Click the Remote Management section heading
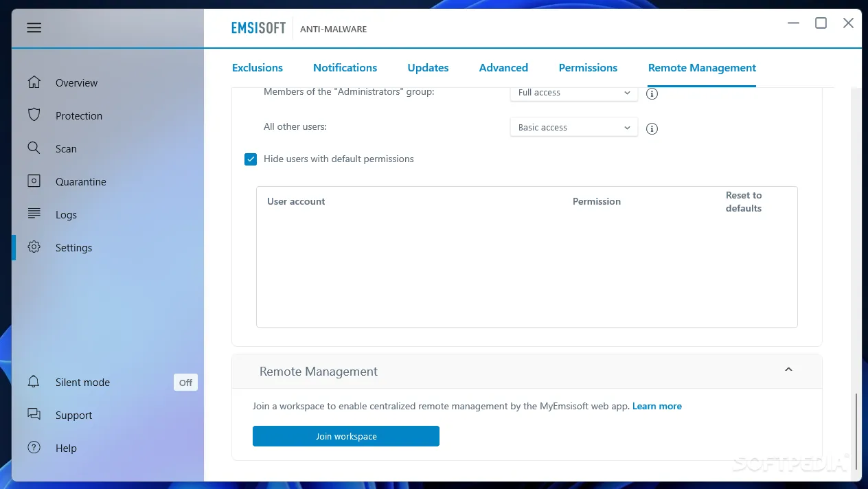868x489 pixels. [319, 371]
